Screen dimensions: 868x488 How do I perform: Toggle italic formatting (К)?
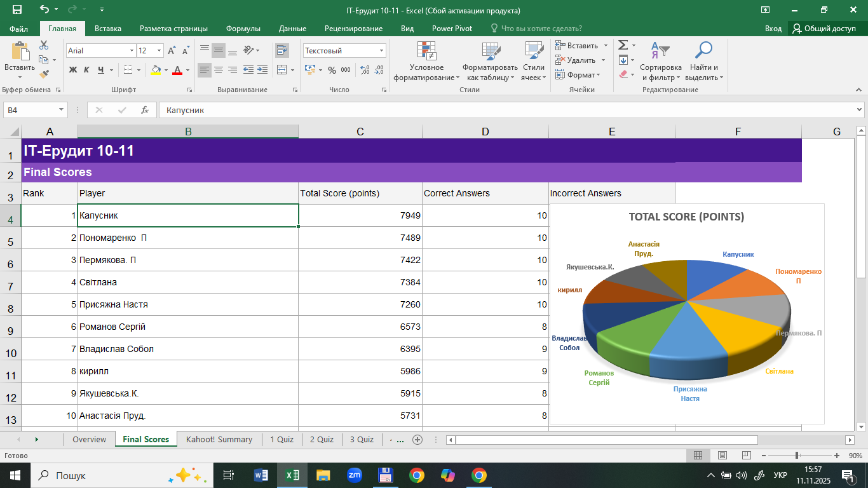click(x=87, y=70)
